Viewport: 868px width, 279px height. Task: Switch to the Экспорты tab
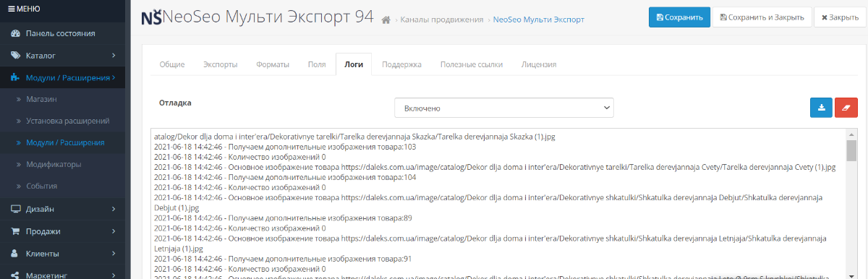[220, 64]
